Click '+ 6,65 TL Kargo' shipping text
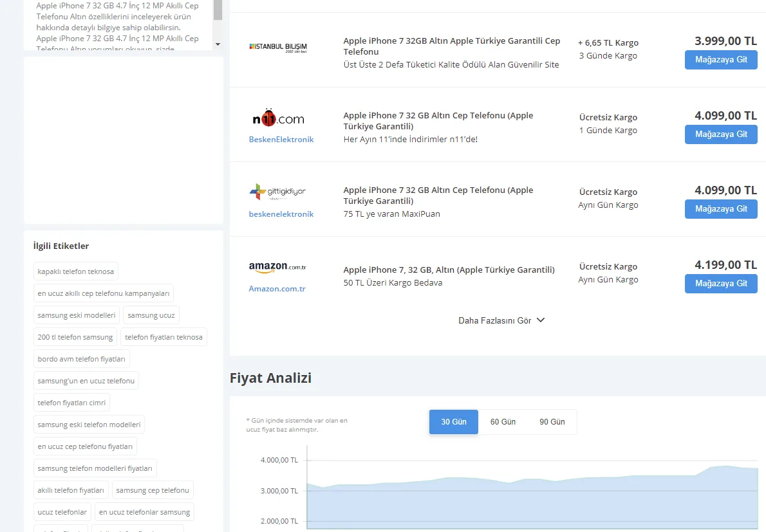Viewport: 766px width, 532px height. click(x=608, y=43)
